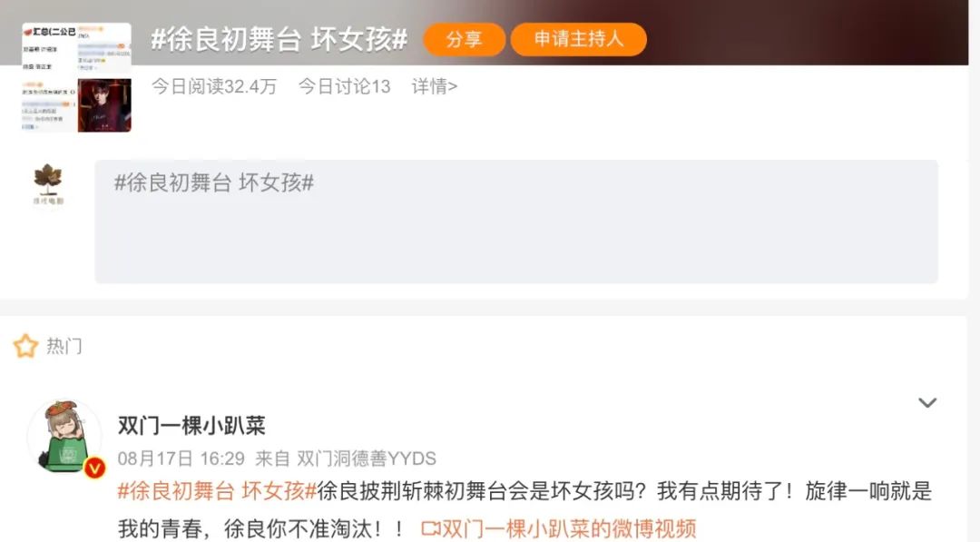Open the 双门一棵小趴菜 username link

click(191, 426)
